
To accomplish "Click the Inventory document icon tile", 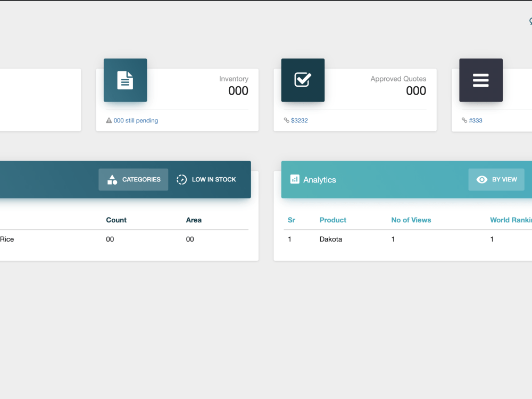I will (x=125, y=80).
